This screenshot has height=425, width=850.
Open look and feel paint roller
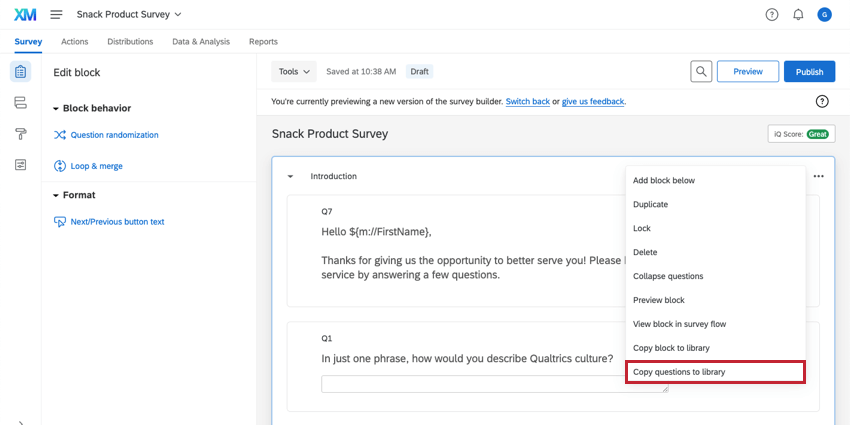(21, 134)
